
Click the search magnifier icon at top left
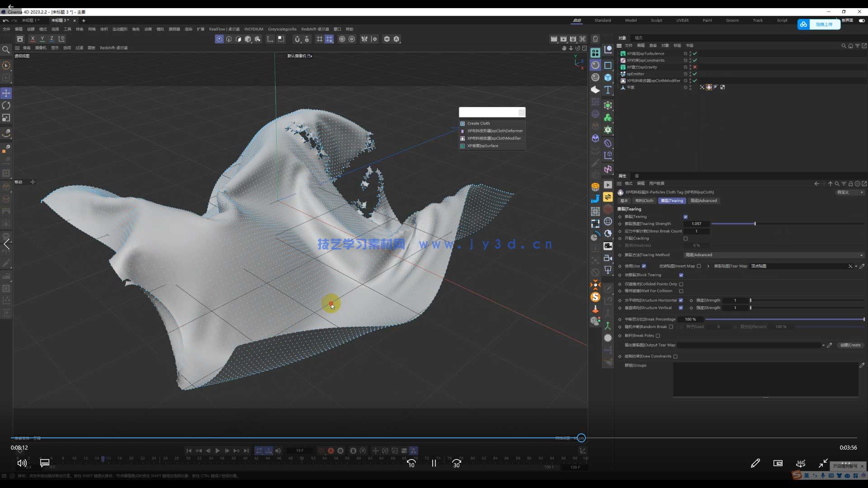6,50
